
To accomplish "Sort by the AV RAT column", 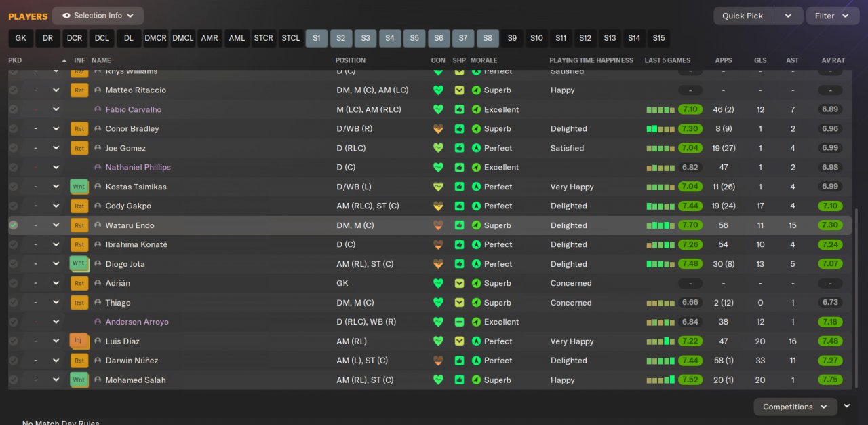I will click(x=833, y=60).
